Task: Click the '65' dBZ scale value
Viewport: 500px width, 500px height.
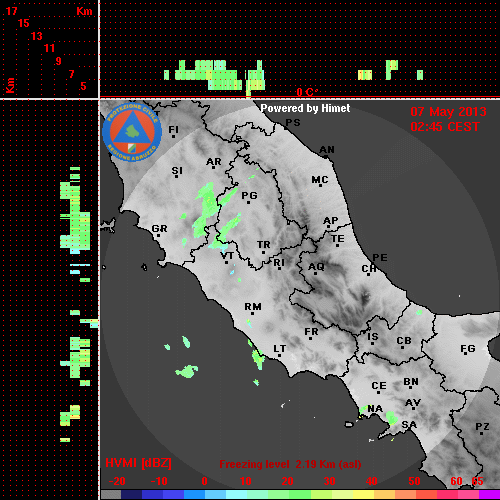Action: click(x=477, y=481)
